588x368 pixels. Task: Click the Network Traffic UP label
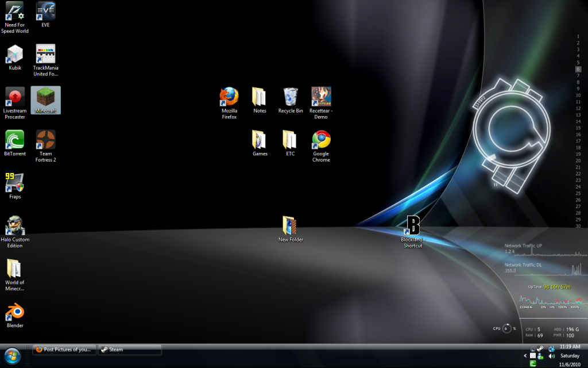coord(523,246)
